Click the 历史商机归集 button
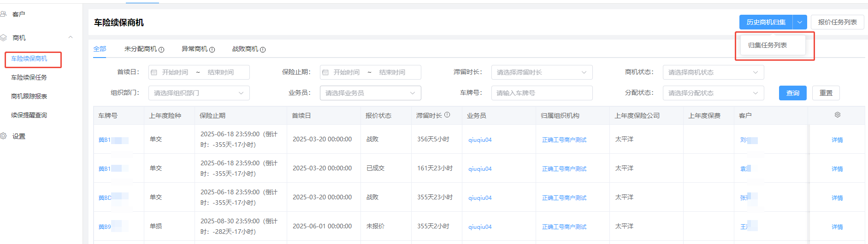This screenshot has height=244, width=868. pyautogui.click(x=766, y=22)
